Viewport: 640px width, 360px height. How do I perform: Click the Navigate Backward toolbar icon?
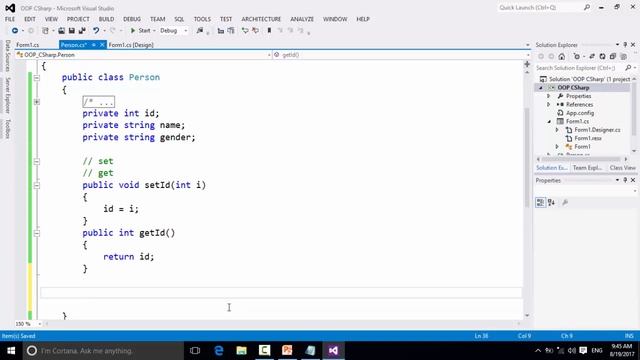pos(15,31)
